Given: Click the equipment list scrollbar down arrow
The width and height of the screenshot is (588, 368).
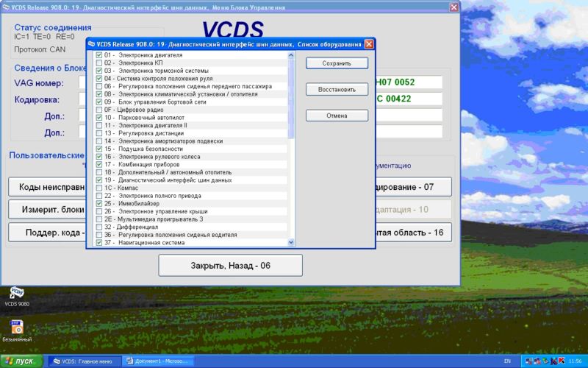Looking at the screenshot, I should coord(291,243).
